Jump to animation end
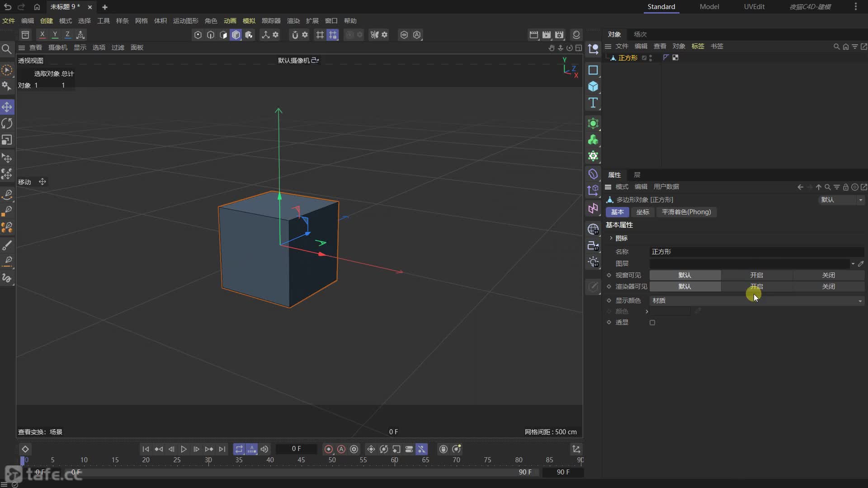The width and height of the screenshot is (868, 488). 222,449
